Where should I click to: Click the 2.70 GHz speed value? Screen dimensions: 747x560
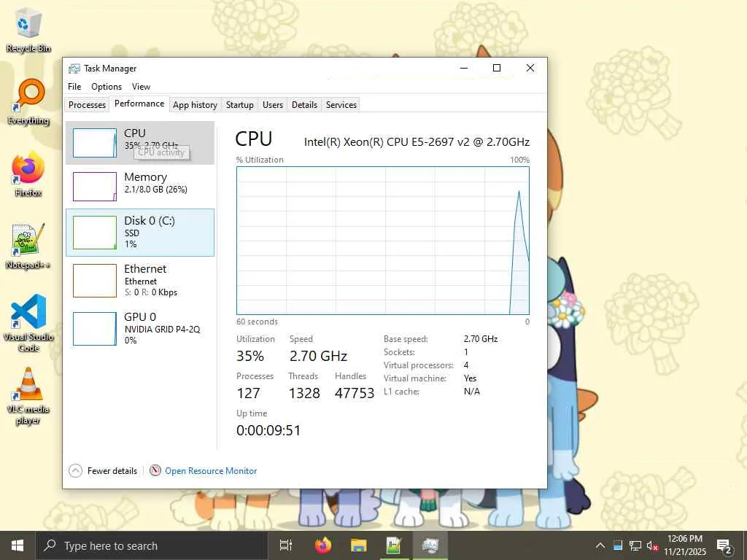318,356
